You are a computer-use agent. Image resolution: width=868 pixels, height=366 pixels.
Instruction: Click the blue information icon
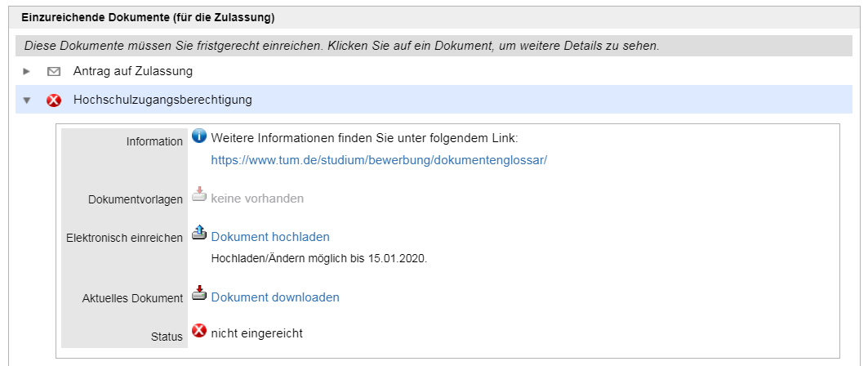pos(199,136)
